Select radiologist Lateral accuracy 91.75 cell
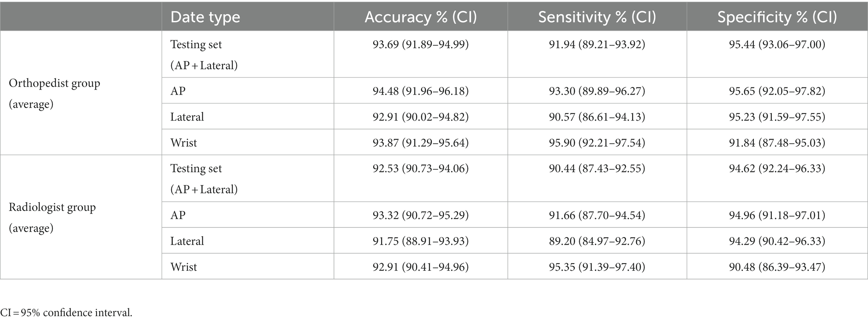868x322 pixels. coord(421,241)
